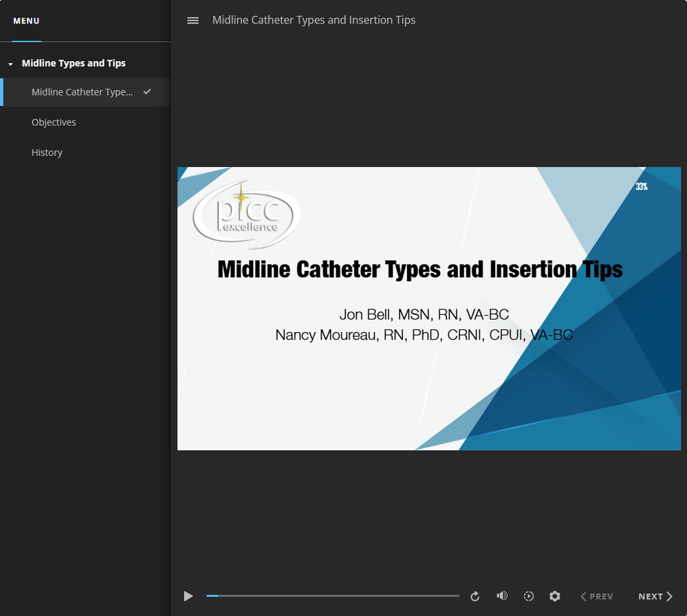Screen dimensions: 687x616
Task: Collapse the Midline Types and Tips section
Action: (x=10, y=64)
